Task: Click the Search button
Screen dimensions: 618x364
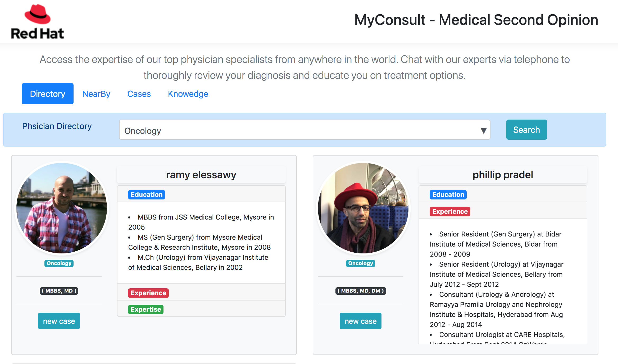Action: click(526, 130)
